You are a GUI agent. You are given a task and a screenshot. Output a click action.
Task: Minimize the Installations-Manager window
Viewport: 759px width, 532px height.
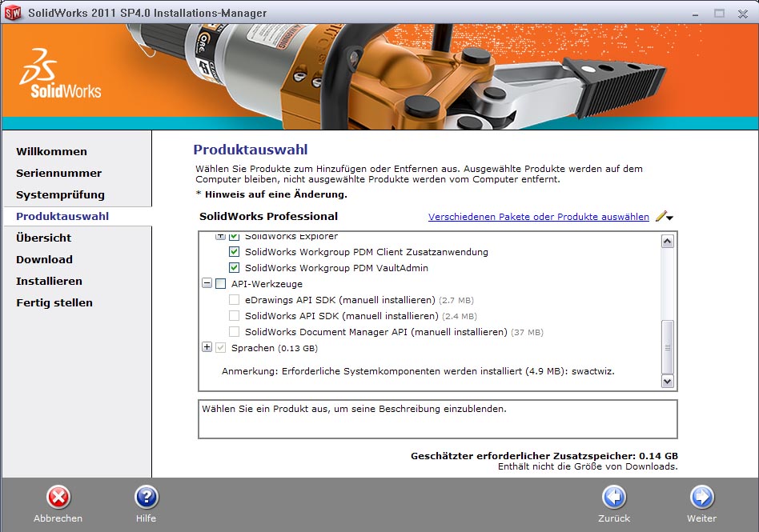[696, 14]
